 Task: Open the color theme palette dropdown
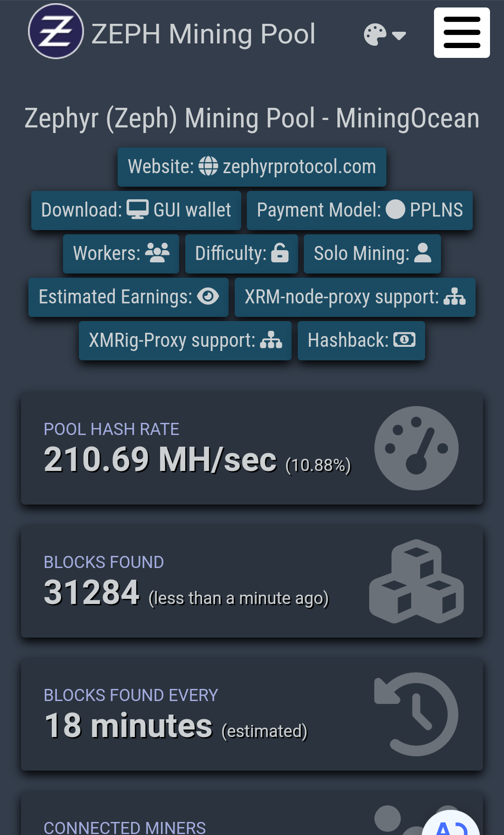click(x=384, y=35)
